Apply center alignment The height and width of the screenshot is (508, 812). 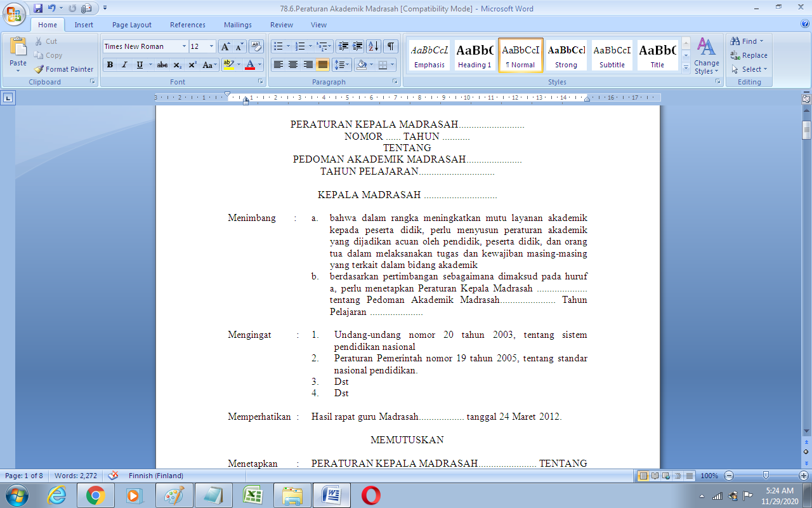(x=292, y=65)
